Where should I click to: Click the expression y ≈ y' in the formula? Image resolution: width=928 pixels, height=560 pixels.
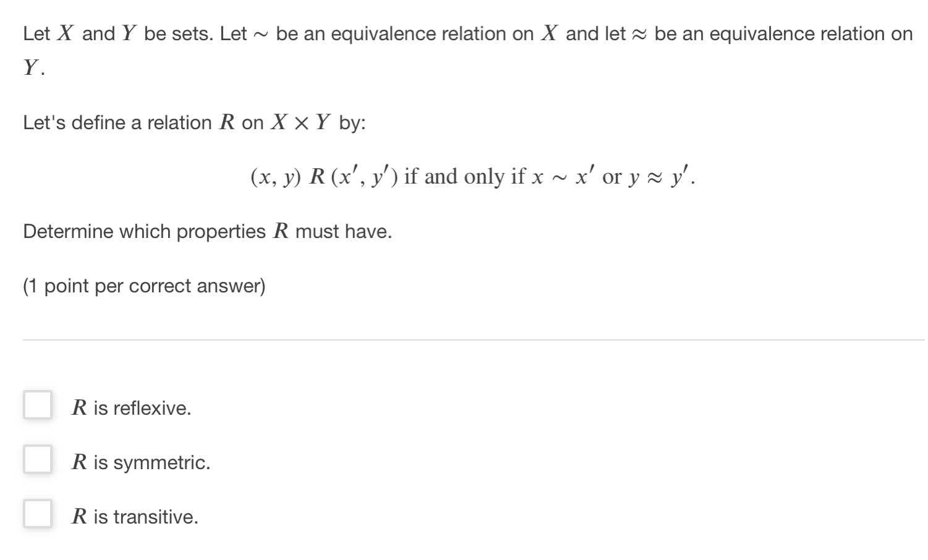[658, 177]
